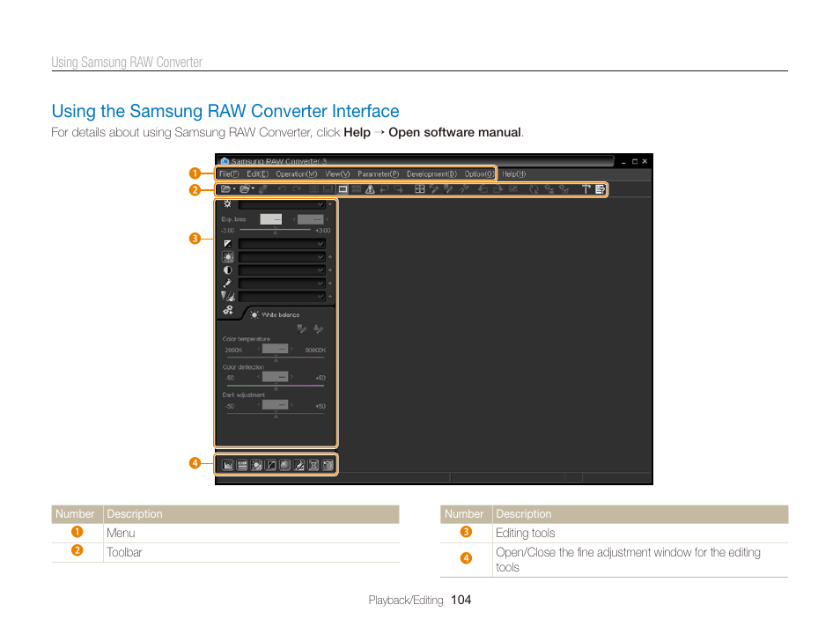Viewport: 840px width, 634px height.
Task: Open the exposure sun dropdown at panel top
Action: click(282, 204)
